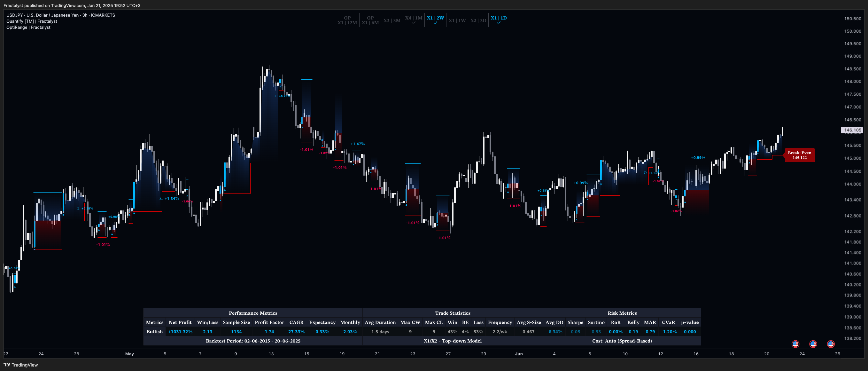Screen dimensions: 868x371
Task: Click the 29 date on time axis
Action: point(484,354)
